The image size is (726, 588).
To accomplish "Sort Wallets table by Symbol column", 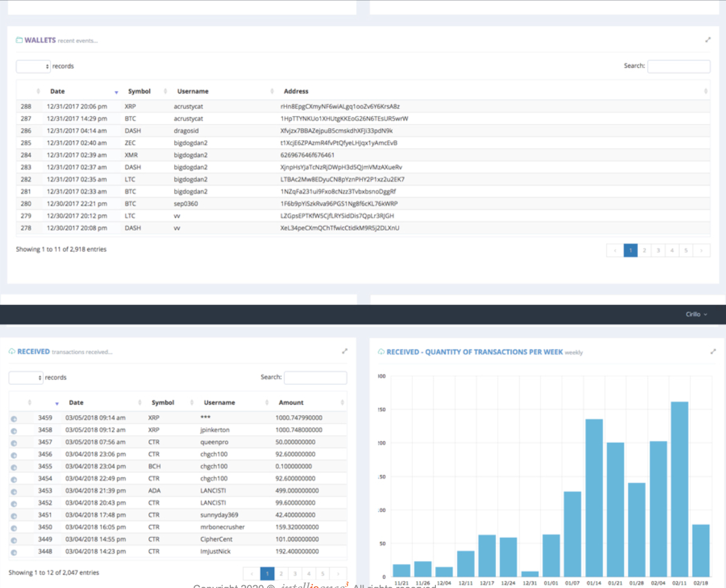I will coord(139,91).
